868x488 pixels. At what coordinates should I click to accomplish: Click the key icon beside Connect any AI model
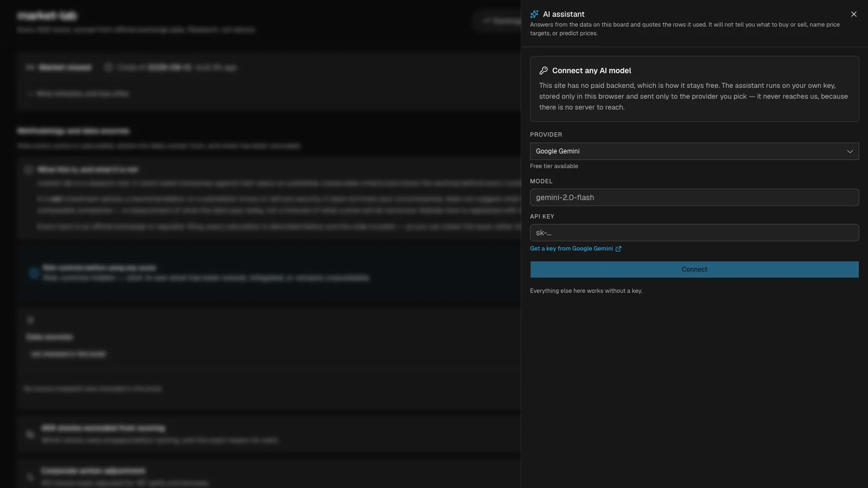[544, 70]
